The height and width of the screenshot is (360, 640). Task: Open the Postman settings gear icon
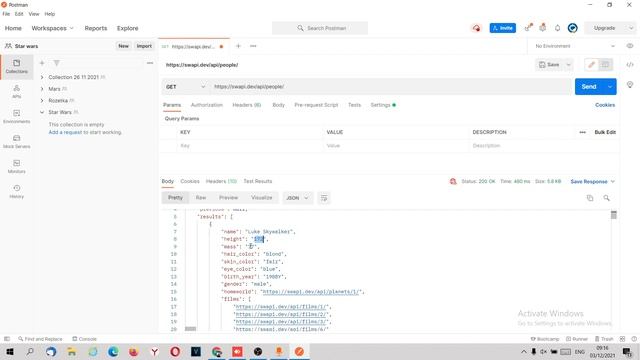coord(542,28)
